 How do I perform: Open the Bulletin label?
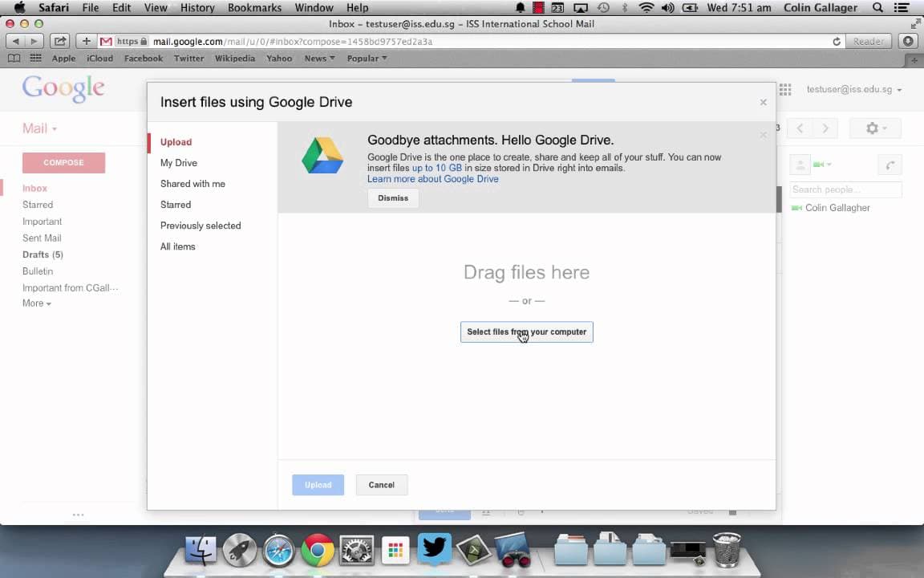click(x=38, y=271)
